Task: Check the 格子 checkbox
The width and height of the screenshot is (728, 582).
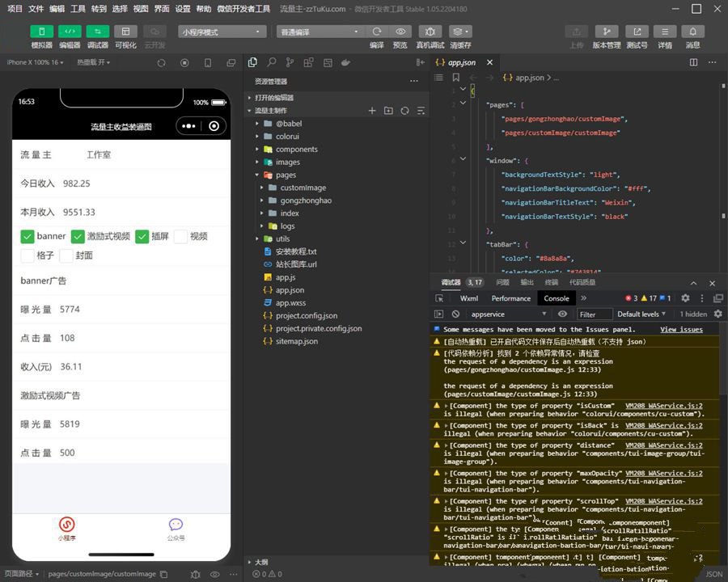Action: coord(28,255)
